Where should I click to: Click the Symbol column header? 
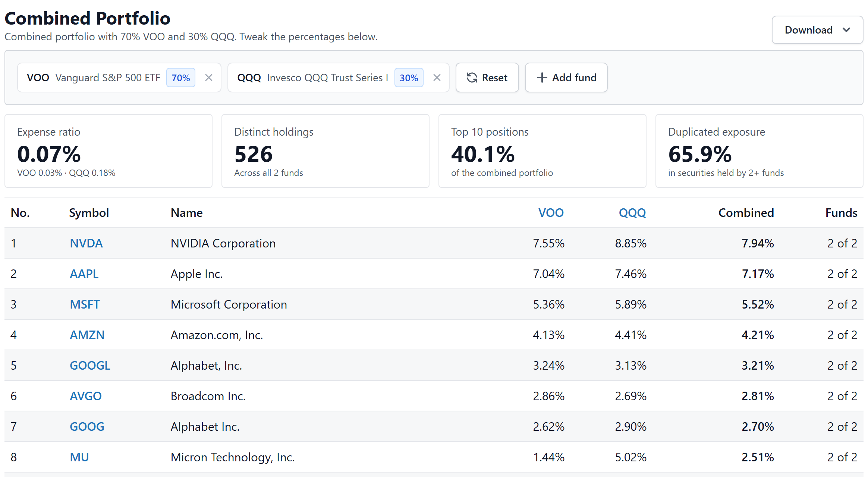pos(89,213)
